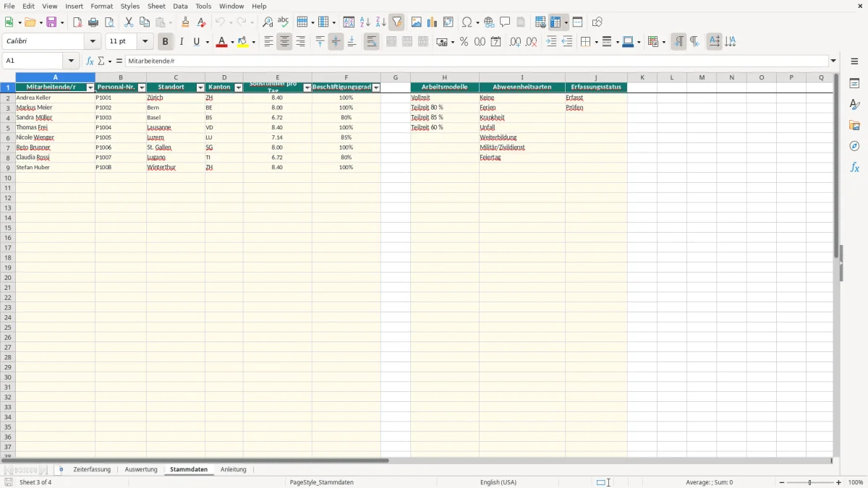The height and width of the screenshot is (488, 868).
Task: Click the Add Decimal Place icon
Action: [x=515, y=42]
